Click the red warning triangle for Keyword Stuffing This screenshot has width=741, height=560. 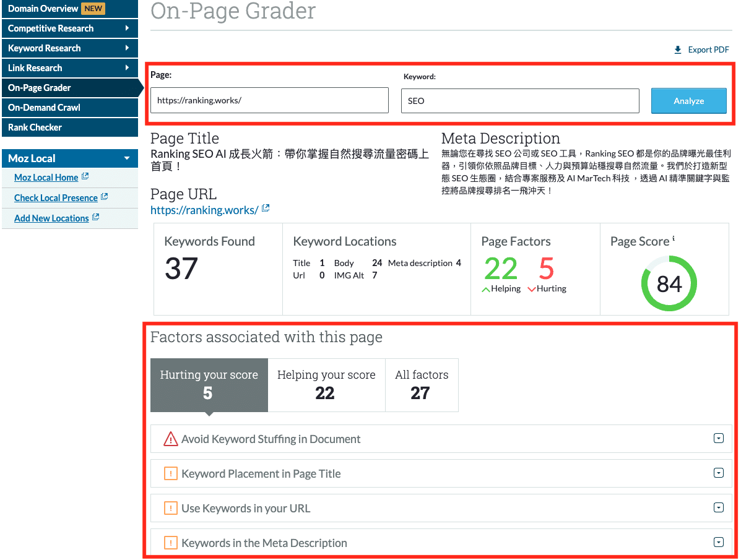click(x=170, y=439)
